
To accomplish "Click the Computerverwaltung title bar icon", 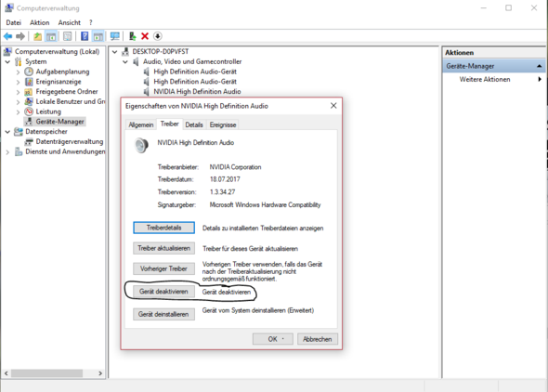I will [x=8, y=7].
